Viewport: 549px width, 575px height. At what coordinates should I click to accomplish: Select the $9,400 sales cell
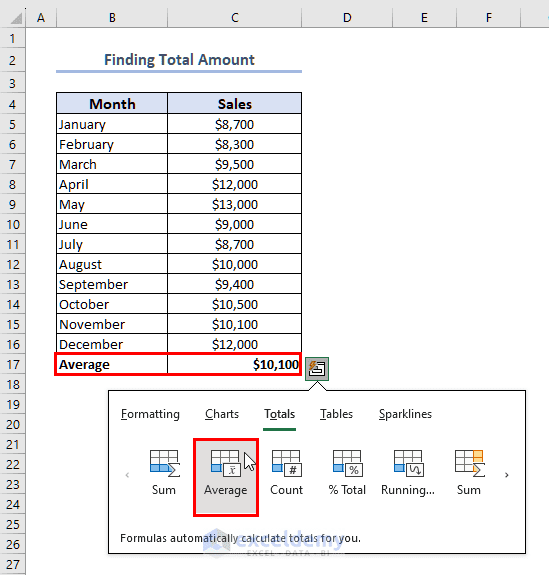coord(235,284)
